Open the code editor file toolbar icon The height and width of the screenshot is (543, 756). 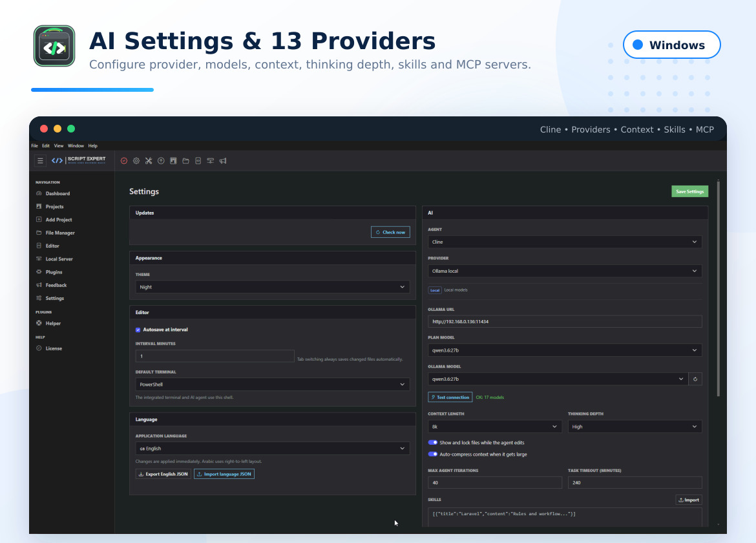(x=198, y=161)
